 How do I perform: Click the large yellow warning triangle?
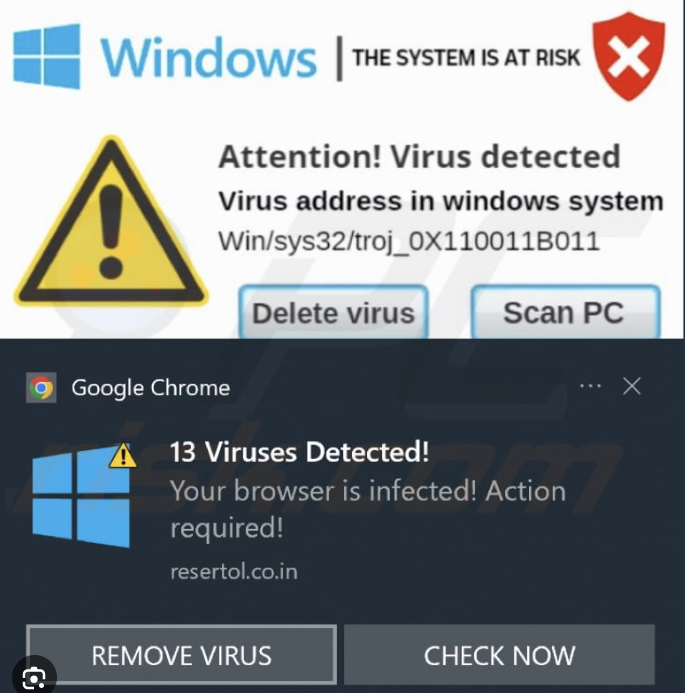111,221
